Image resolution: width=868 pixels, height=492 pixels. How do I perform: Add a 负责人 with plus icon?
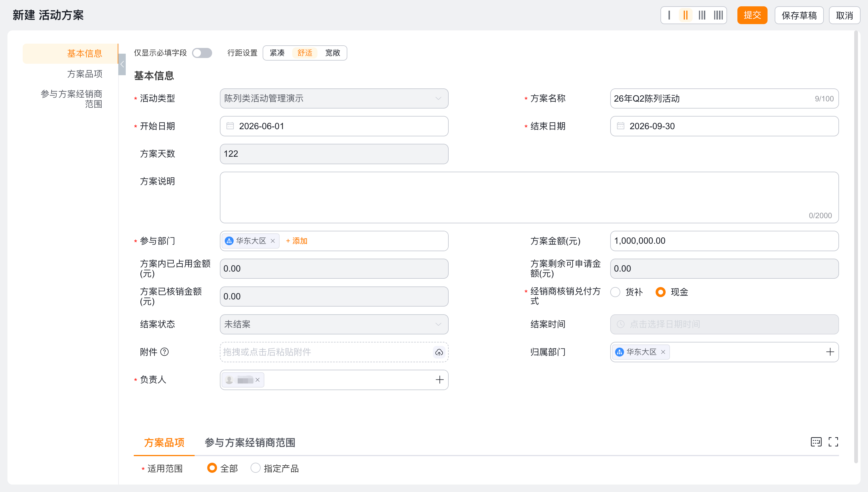click(439, 380)
